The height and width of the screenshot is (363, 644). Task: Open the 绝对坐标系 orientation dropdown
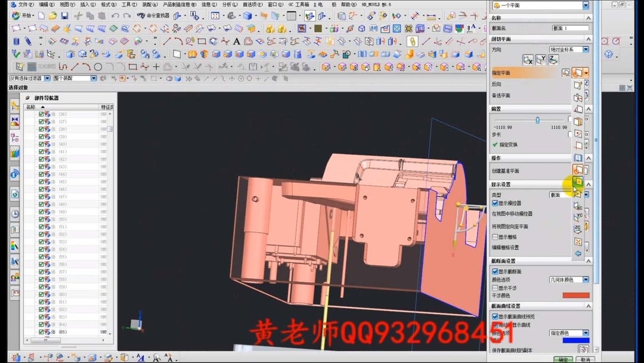click(585, 49)
